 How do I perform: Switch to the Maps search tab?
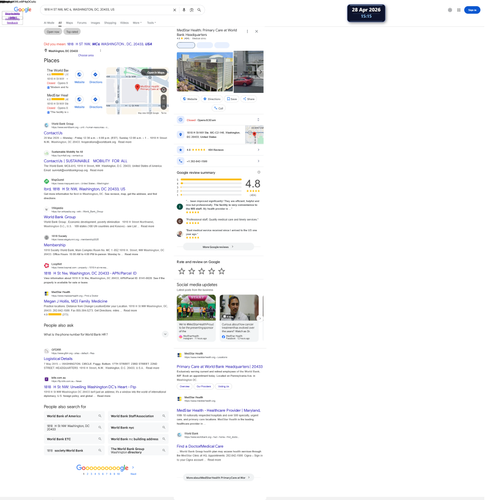tap(70, 23)
